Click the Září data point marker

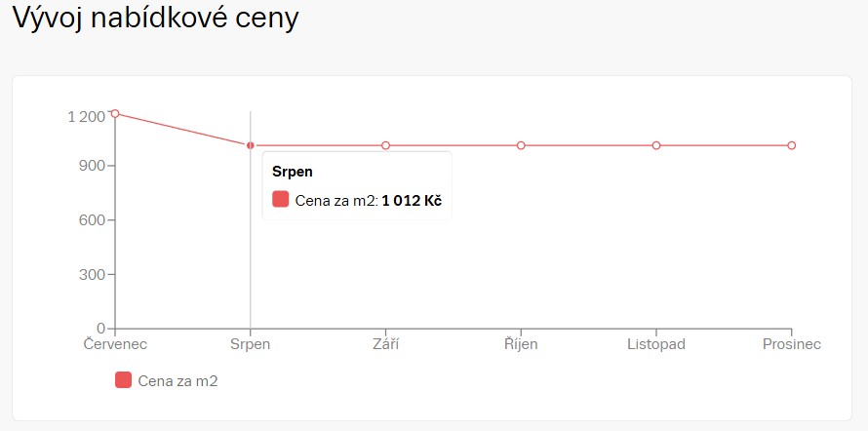[386, 145]
